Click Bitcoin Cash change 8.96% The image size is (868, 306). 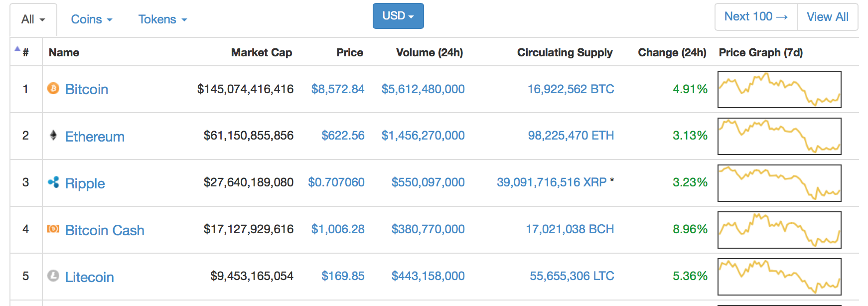[x=690, y=229]
